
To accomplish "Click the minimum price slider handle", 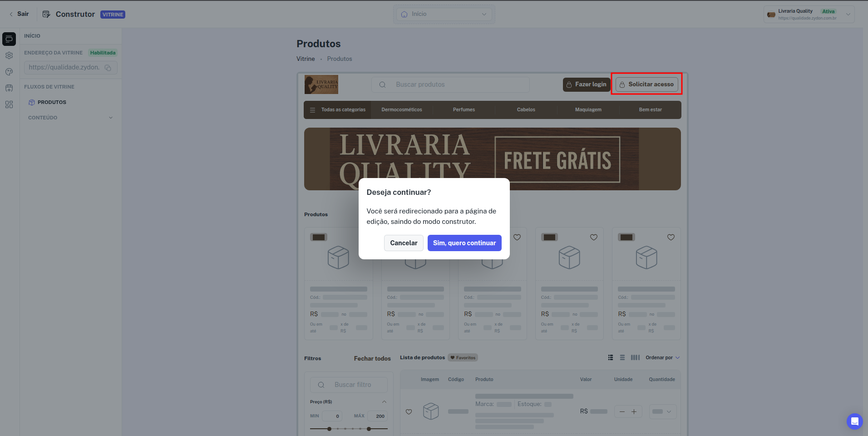I will click(330, 429).
